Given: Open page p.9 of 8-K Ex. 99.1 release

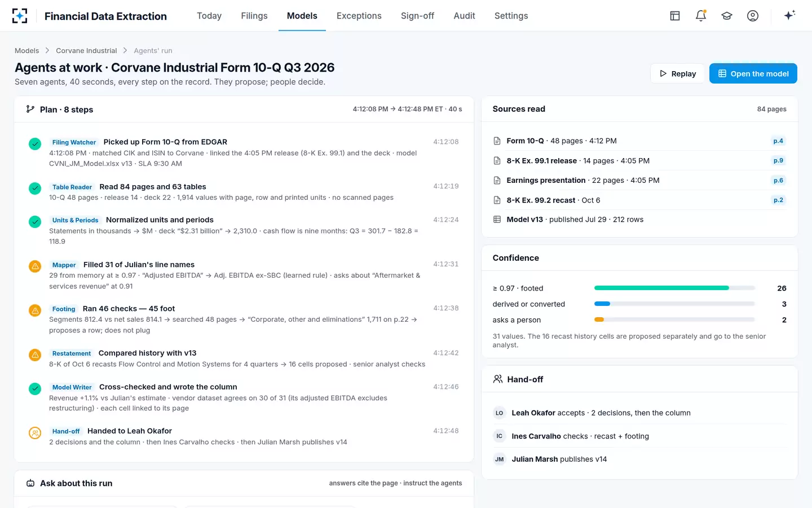Looking at the screenshot, I should [778, 161].
